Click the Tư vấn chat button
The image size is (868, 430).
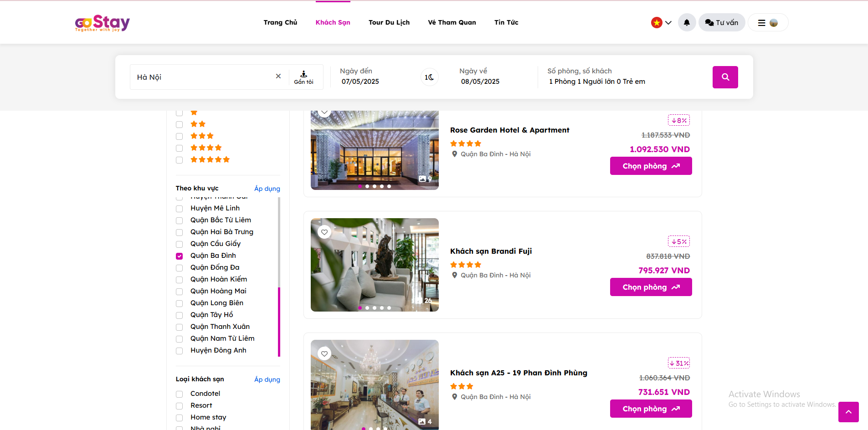pos(722,22)
